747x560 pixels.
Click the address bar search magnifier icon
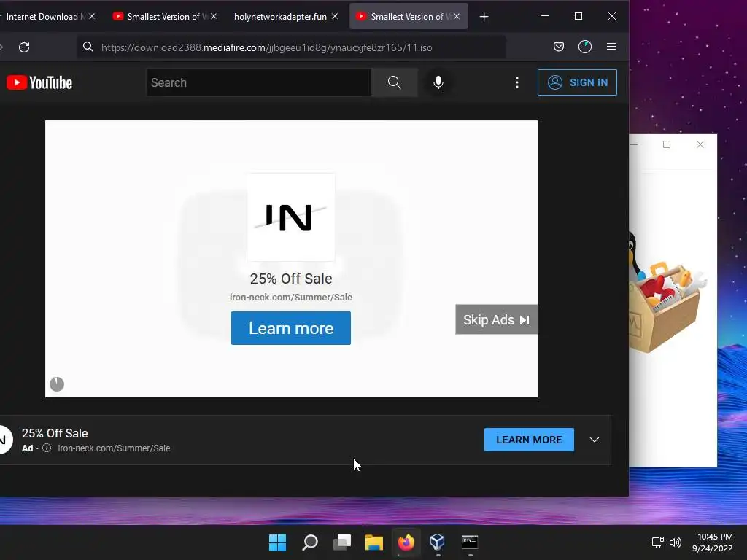tap(88, 47)
